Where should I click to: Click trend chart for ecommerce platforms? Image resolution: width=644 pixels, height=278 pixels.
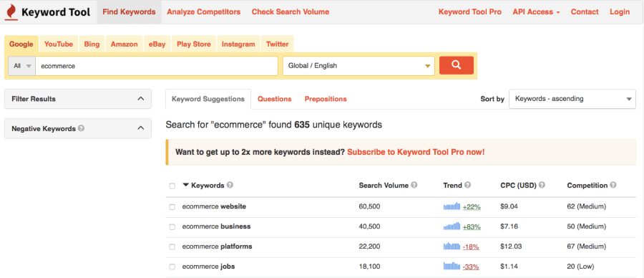(452, 246)
